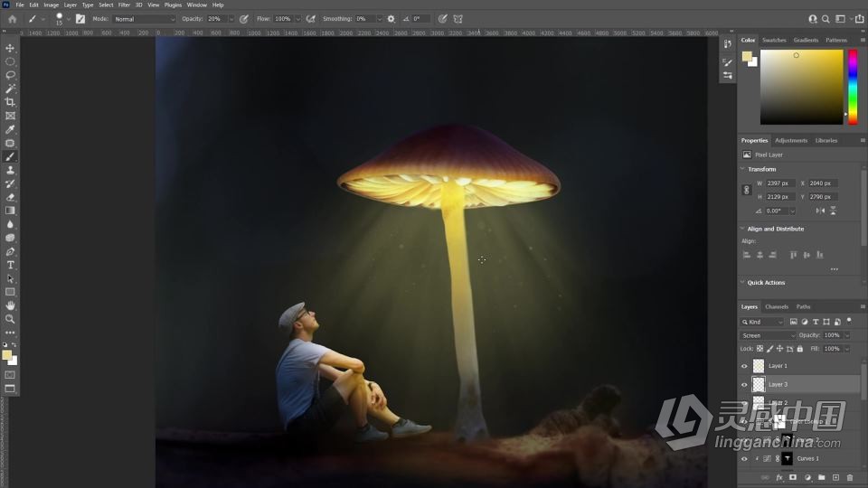The height and width of the screenshot is (488, 868).
Task: Click the Home icon in options bar
Action: 12,19
